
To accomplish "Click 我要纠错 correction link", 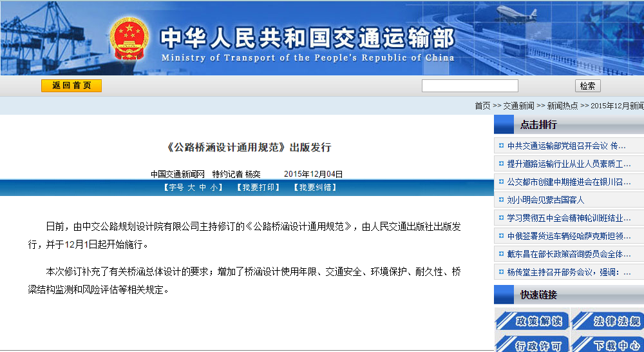I will point(315,188).
